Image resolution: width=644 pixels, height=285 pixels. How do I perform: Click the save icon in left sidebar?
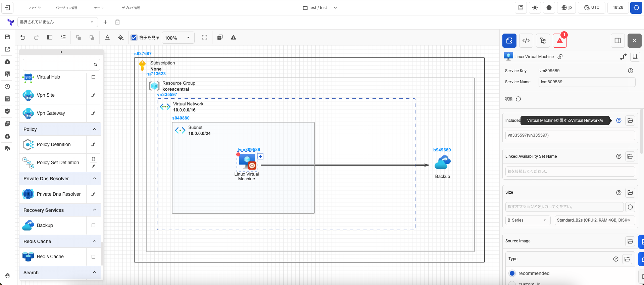pos(7,37)
